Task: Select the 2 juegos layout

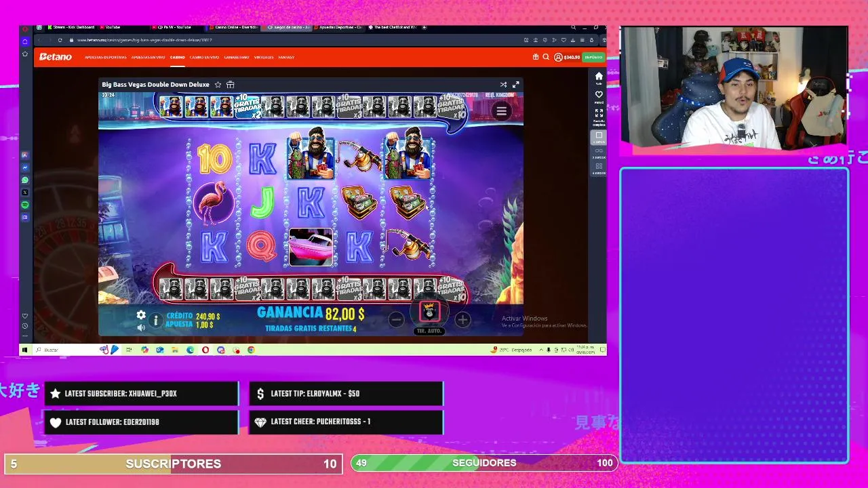Action: [599, 153]
